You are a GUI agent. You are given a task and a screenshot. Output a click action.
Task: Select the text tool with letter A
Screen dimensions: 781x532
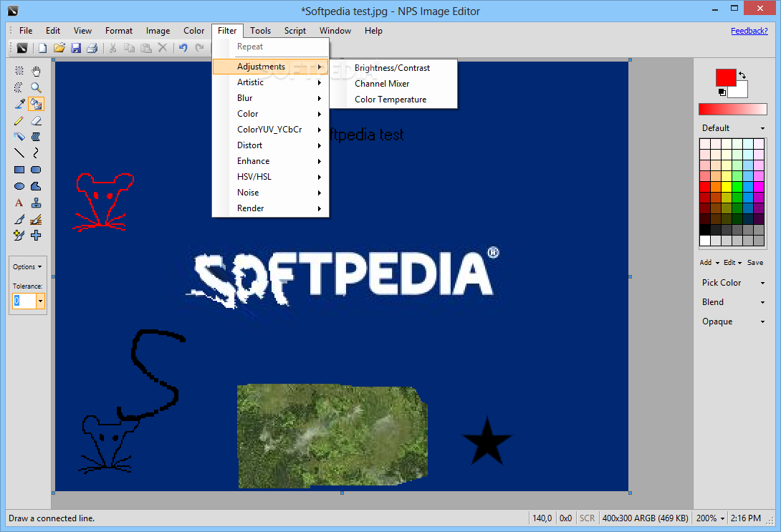[19, 203]
